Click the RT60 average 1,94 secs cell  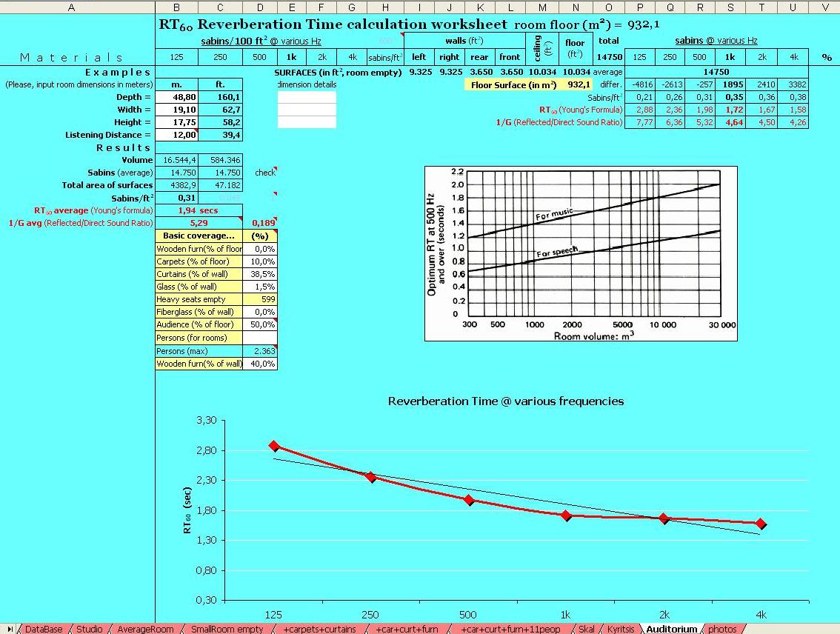coord(199,210)
